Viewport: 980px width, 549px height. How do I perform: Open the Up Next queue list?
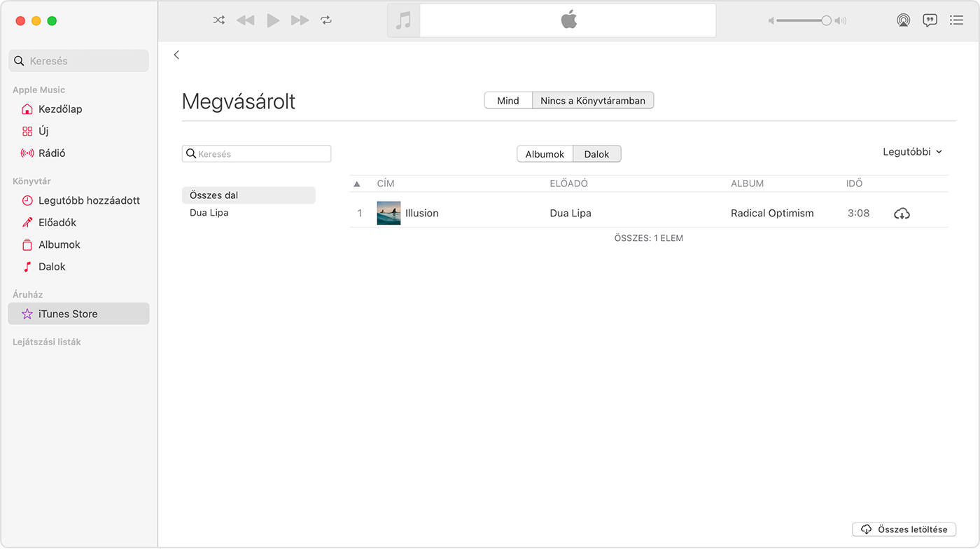coord(956,20)
